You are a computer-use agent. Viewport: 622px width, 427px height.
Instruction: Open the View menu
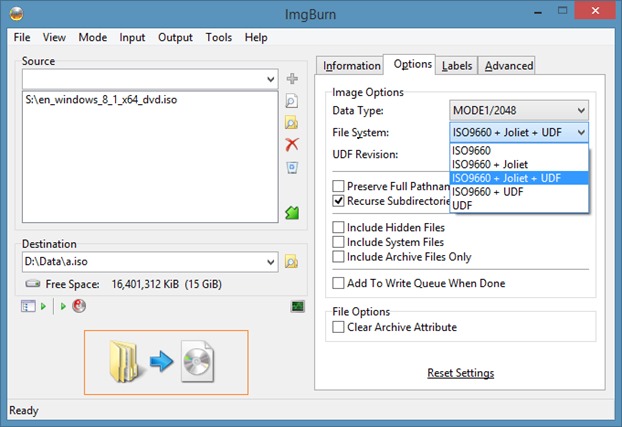(x=54, y=37)
